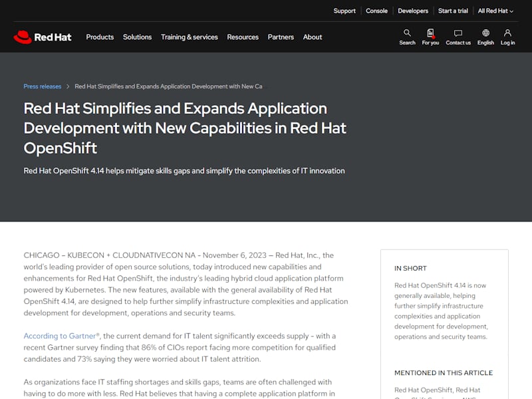Click the Contact us chat icon
Image resolution: width=532 pixels, height=399 pixels.
(458, 33)
